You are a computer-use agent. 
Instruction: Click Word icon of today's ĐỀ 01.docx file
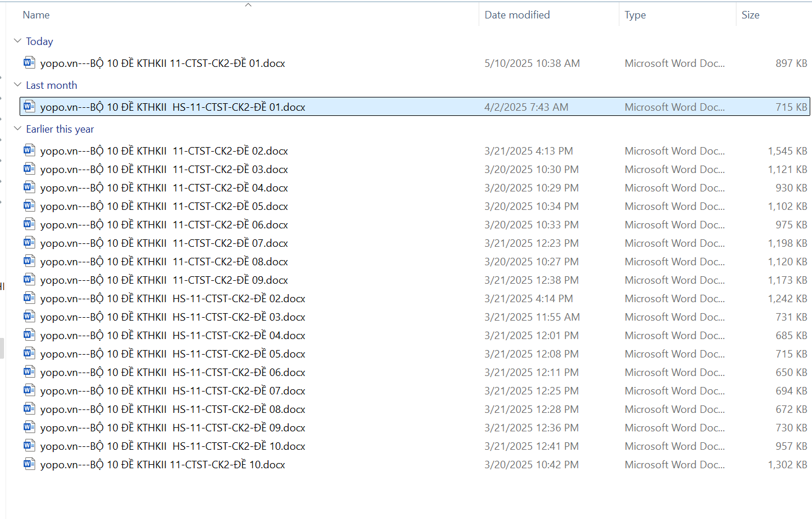pyautogui.click(x=29, y=62)
